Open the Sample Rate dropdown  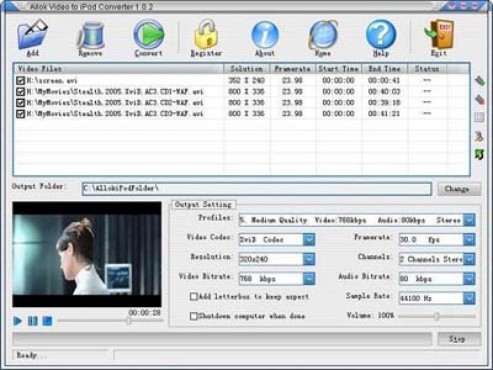point(470,298)
